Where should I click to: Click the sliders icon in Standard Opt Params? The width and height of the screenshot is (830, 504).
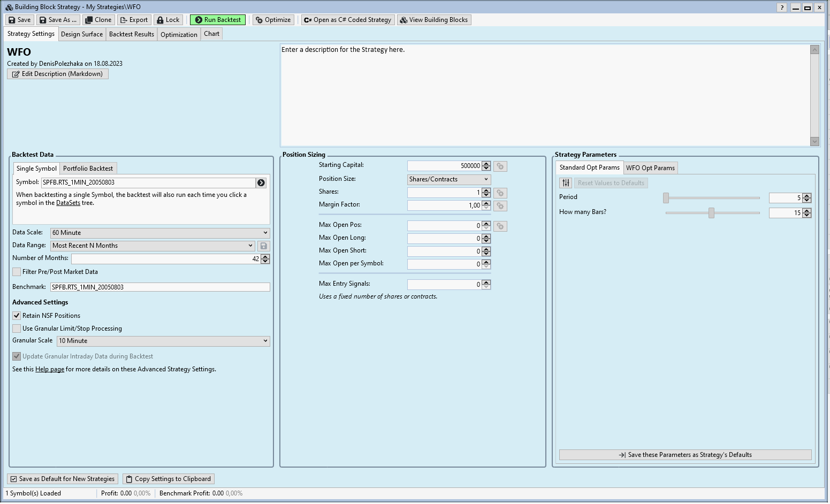point(566,183)
